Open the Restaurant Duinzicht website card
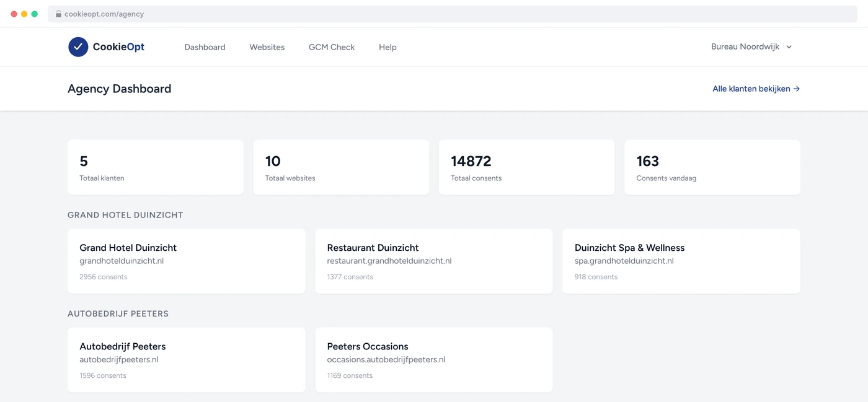The height and width of the screenshot is (402, 868). (434, 261)
